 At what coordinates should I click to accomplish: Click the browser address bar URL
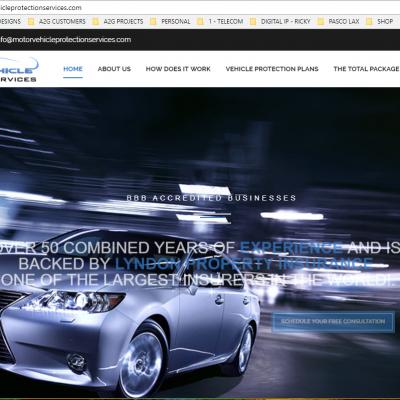[x=41, y=7]
